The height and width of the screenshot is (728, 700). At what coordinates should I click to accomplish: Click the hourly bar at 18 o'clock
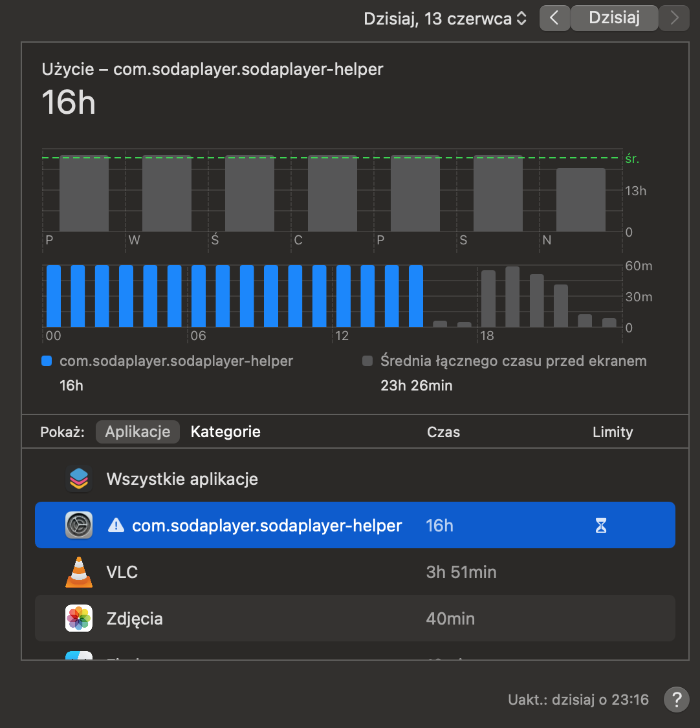488,299
